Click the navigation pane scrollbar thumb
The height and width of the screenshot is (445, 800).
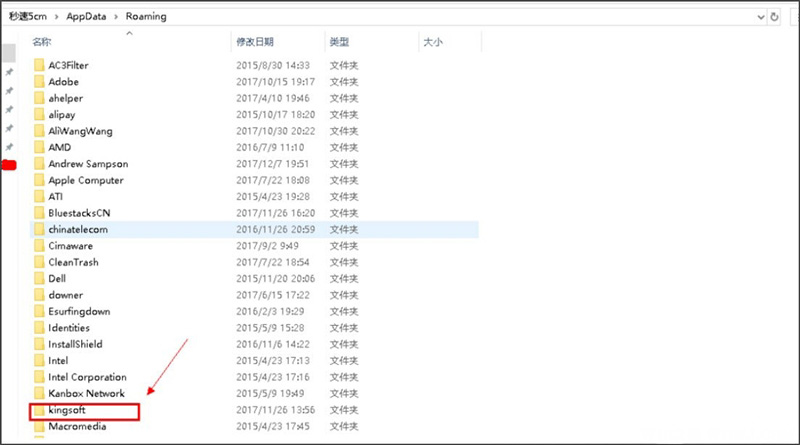(x=9, y=53)
